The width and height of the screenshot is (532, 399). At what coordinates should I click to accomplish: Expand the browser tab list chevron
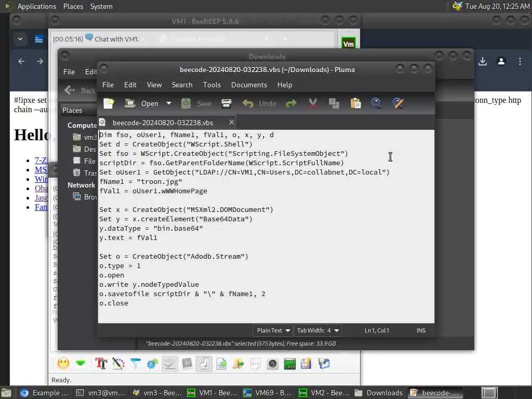pyautogui.click(x=20, y=39)
